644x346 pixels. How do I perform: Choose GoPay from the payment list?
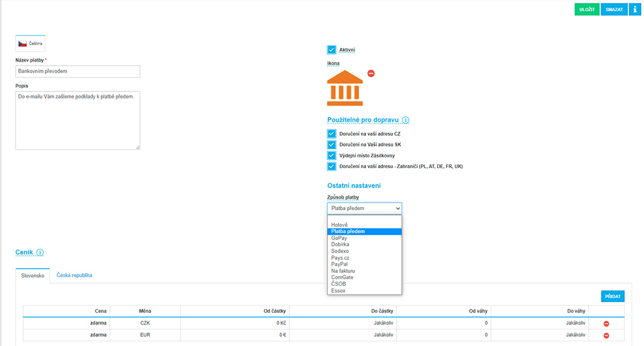pyautogui.click(x=339, y=238)
